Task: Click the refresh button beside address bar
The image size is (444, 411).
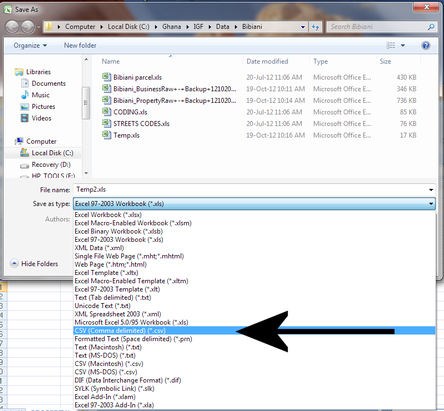Action: coord(315,27)
